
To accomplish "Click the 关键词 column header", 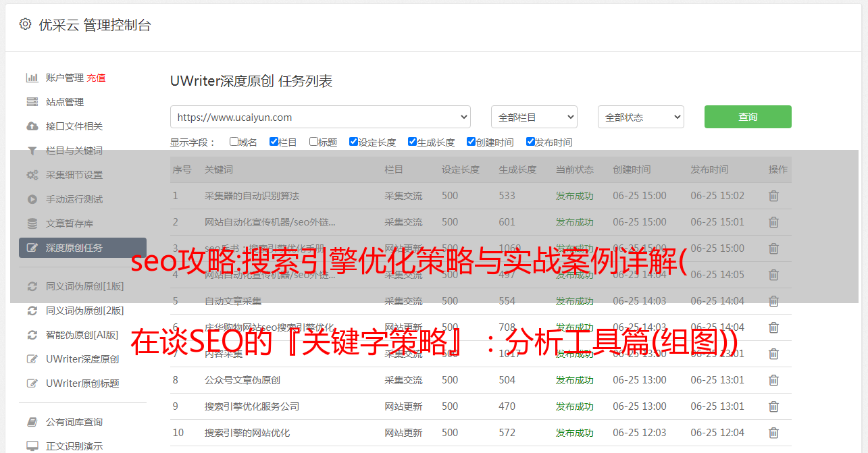I will 219,169.
